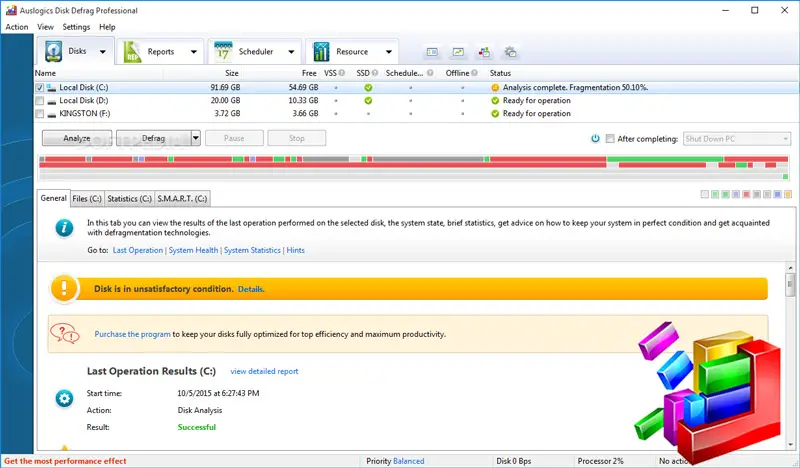
Task: Open the Resource dropdown arrow
Action: (389, 52)
